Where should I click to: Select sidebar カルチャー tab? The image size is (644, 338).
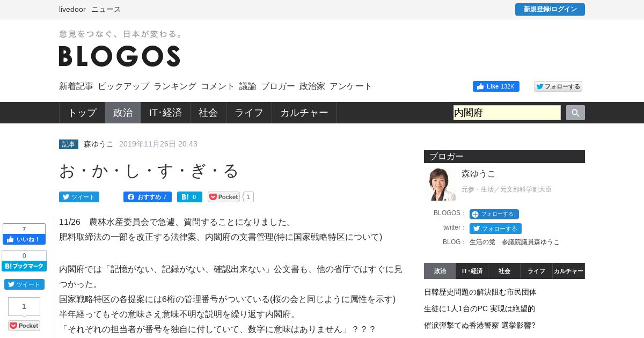[569, 271]
